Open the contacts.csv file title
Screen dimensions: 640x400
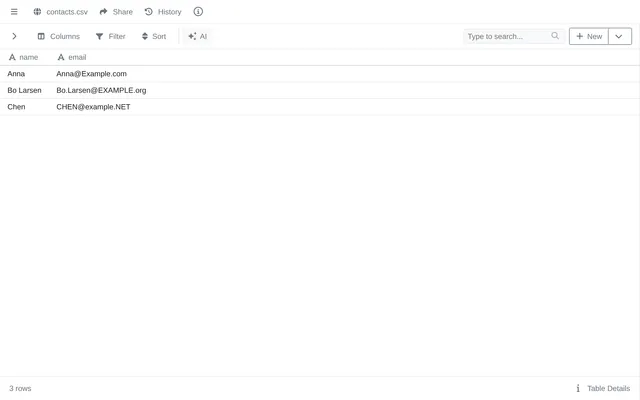[67, 12]
